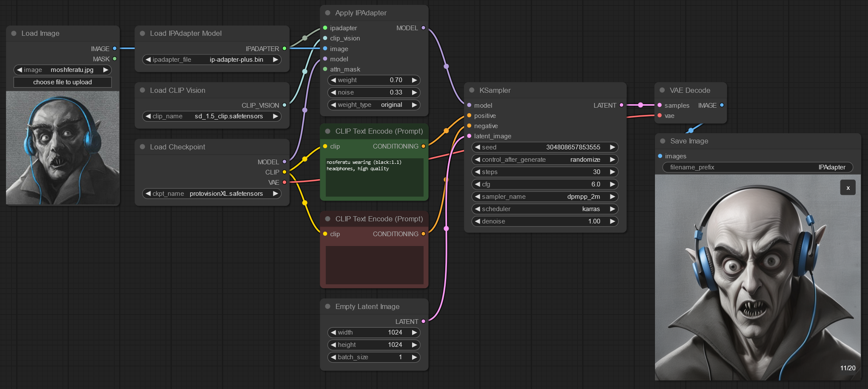Viewport: 868px width, 389px height.
Task: Click KSampler LATENT output socket
Action: (621, 105)
